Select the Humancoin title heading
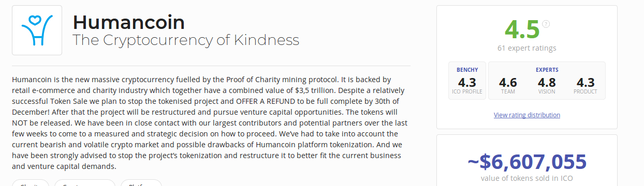 128,22
